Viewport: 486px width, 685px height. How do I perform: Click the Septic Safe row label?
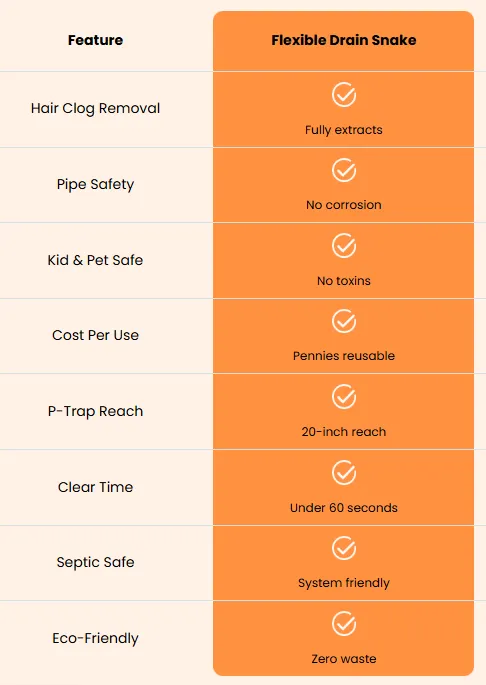click(x=95, y=562)
